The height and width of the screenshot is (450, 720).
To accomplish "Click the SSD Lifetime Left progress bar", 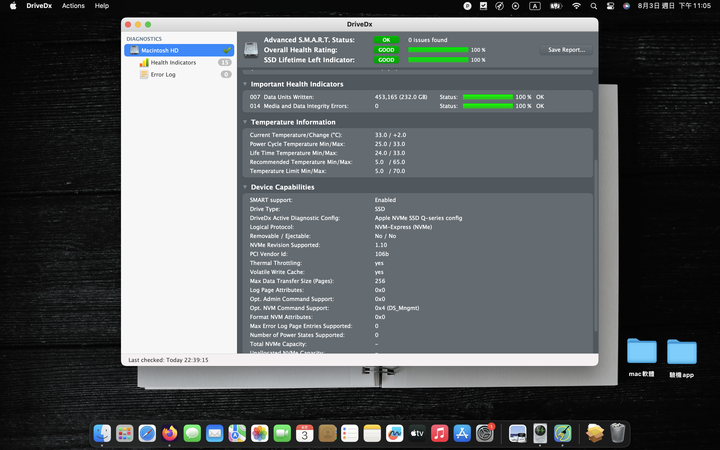I will tap(438, 60).
